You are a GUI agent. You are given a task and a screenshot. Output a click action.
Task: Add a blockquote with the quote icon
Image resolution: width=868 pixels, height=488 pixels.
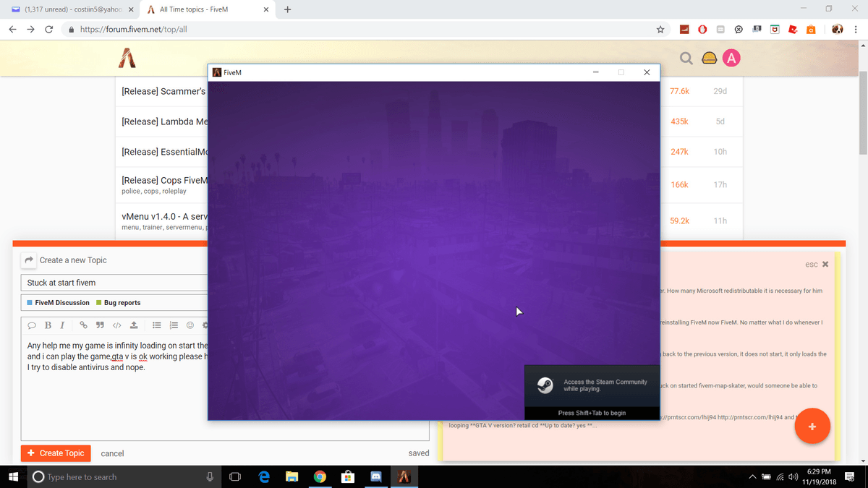pos(101,325)
